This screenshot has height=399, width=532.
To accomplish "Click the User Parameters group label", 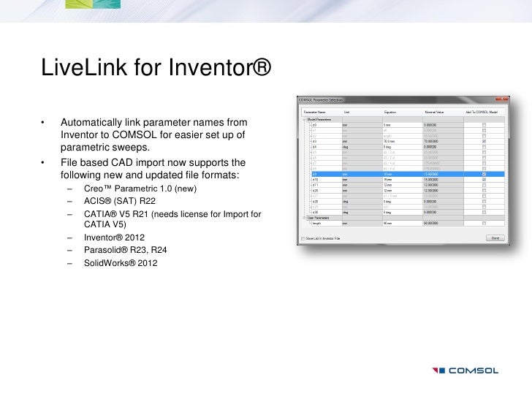I will (318, 218).
